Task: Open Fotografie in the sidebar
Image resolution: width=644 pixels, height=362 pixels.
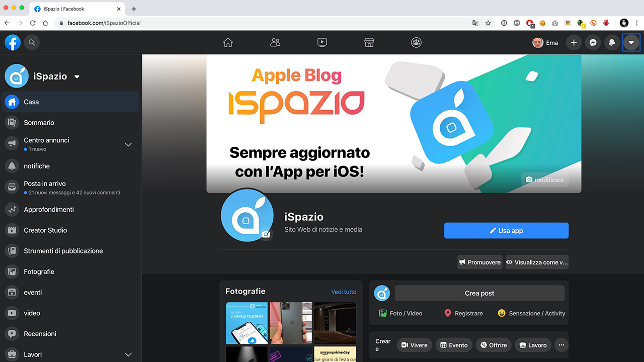Action: pos(70,271)
